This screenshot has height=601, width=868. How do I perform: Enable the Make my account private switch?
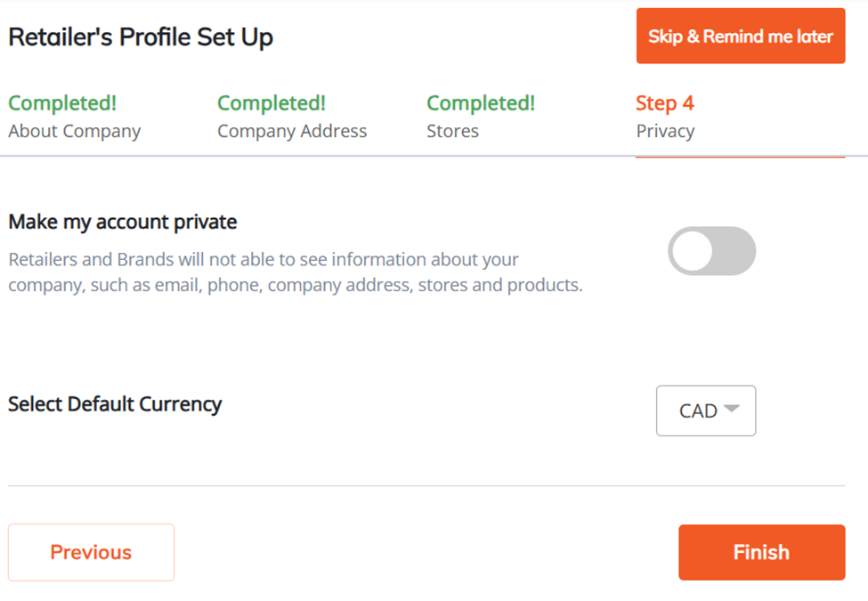coord(711,251)
